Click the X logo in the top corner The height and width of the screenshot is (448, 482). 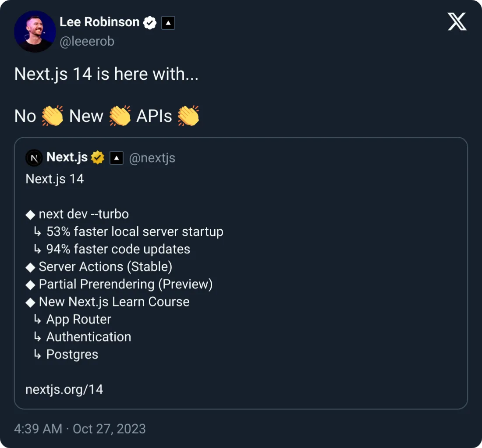[x=457, y=21]
